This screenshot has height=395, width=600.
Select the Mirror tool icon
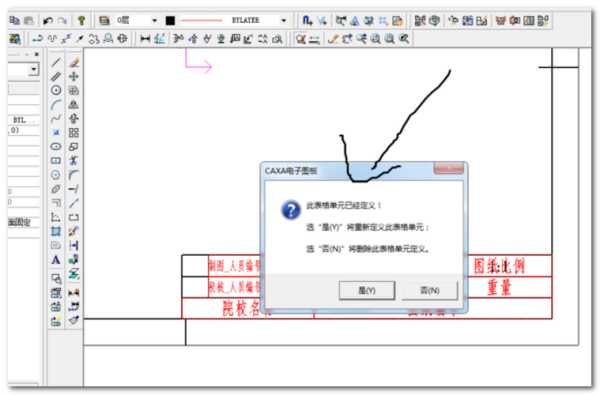click(x=74, y=104)
